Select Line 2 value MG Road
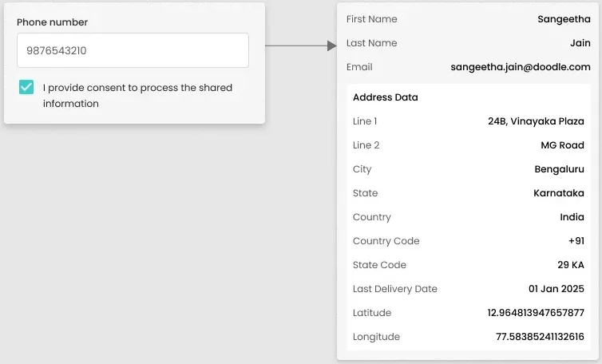Image resolution: width=602 pixels, height=364 pixels. click(562, 145)
